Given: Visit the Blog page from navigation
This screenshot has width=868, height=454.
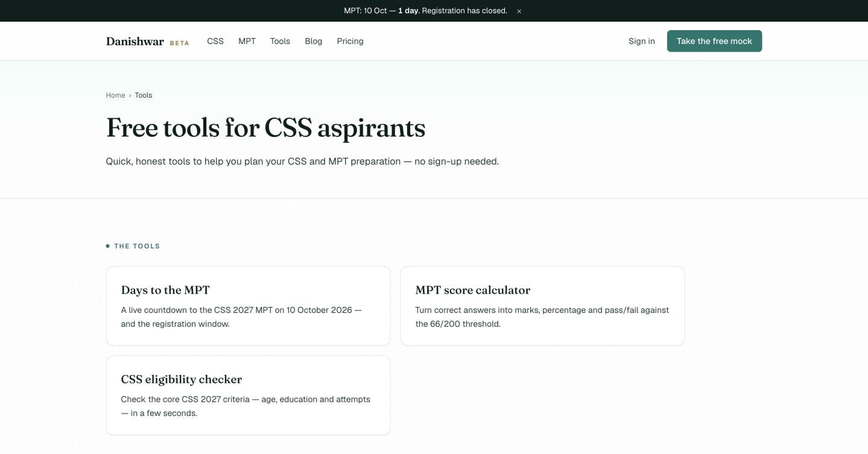Looking at the screenshot, I should click(x=314, y=41).
